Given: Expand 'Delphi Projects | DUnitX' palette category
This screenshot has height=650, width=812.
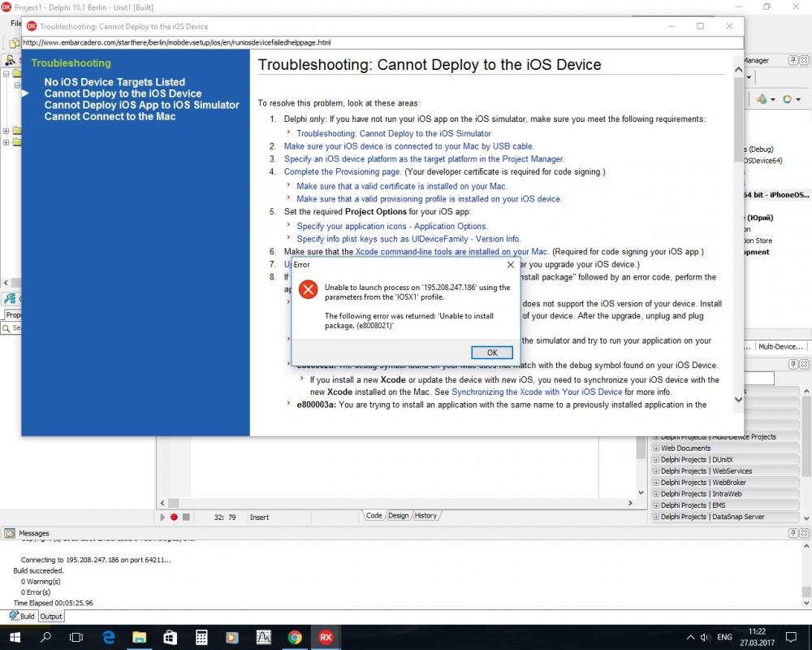Looking at the screenshot, I should 656,460.
